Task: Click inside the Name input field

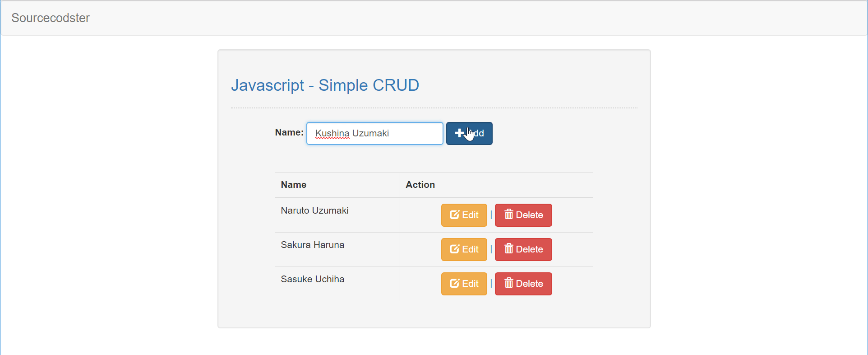Action: 374,133
